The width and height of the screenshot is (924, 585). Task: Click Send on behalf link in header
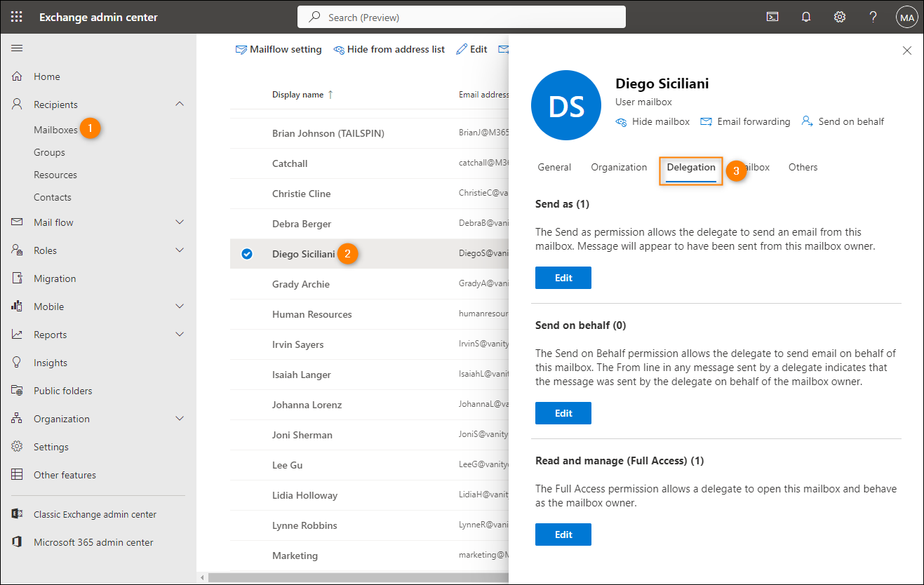tap(843, 121)
